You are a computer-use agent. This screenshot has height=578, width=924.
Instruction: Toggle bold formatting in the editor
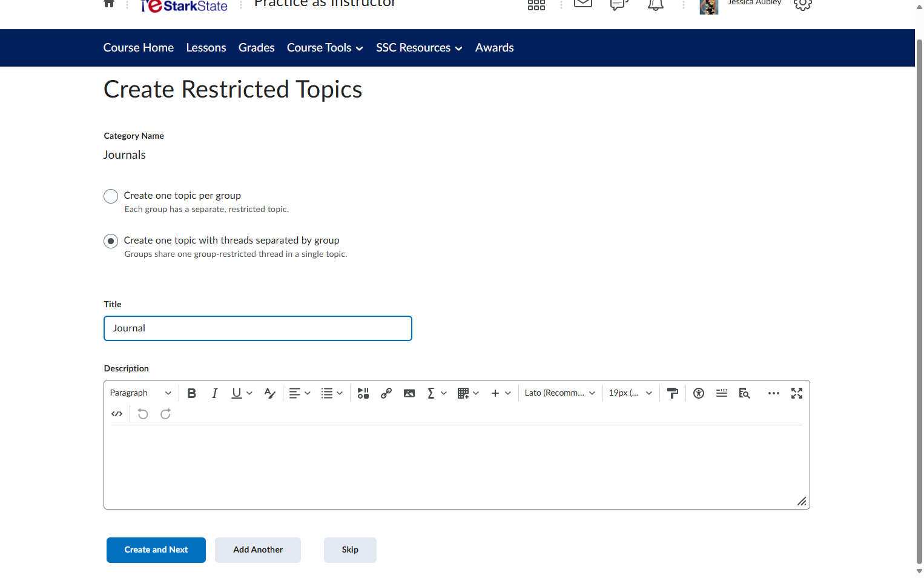[191, 393]
